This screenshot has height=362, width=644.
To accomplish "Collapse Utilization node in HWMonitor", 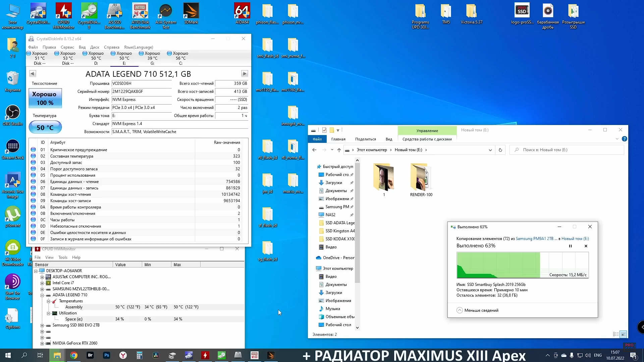I will click(48, 313).
